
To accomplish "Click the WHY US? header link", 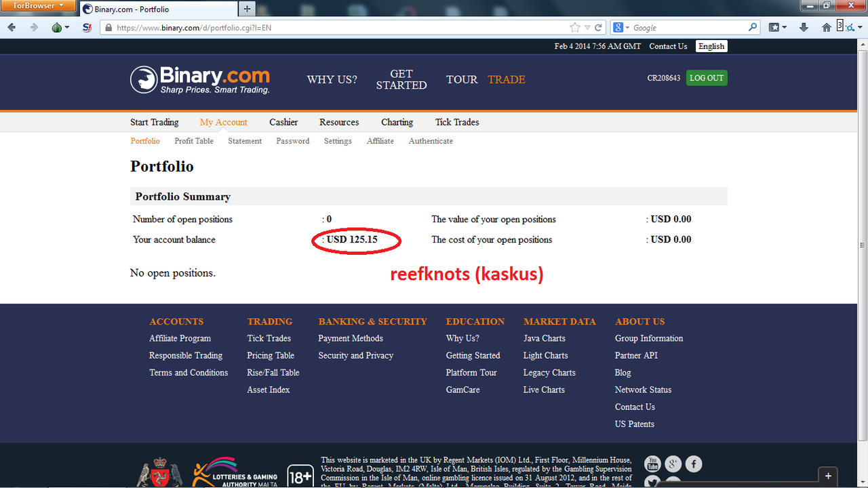I will tap(332, 79).
